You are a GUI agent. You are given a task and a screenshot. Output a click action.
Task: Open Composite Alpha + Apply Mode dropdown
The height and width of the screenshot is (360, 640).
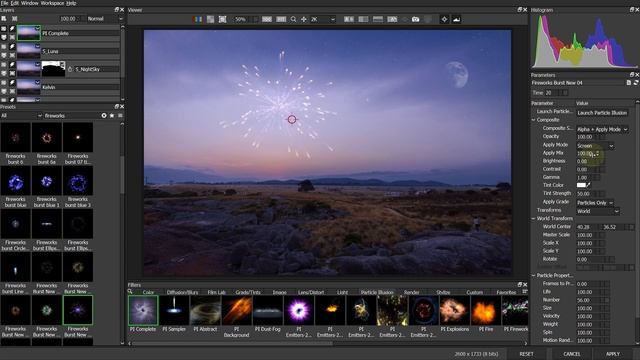click(602, 129)
